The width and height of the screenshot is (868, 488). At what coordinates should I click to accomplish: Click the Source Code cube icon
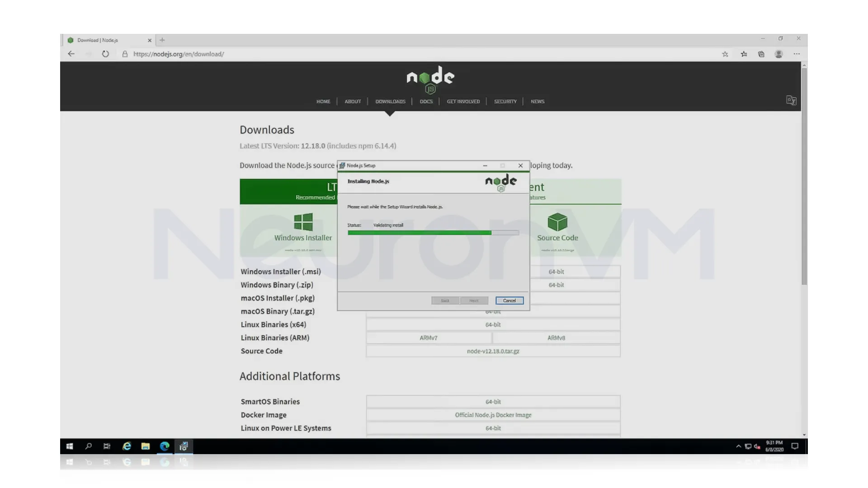(x=557, y=222)
